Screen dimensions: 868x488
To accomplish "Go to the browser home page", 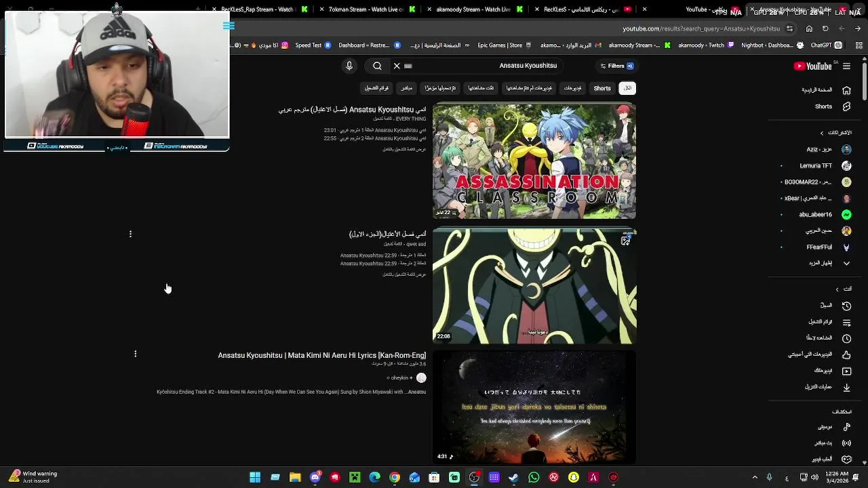I will (809, 28).
